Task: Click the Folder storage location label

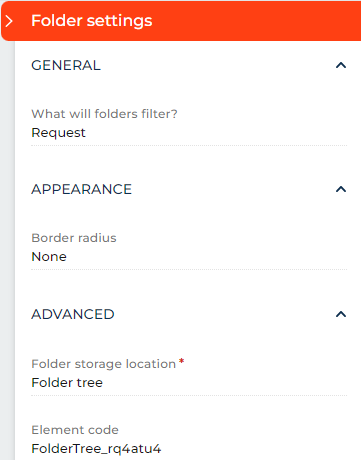Action: click(x=104, y=364)
